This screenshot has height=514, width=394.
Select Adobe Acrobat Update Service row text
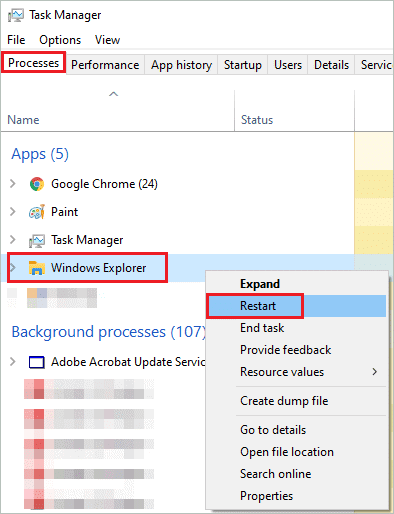[128, 362]
